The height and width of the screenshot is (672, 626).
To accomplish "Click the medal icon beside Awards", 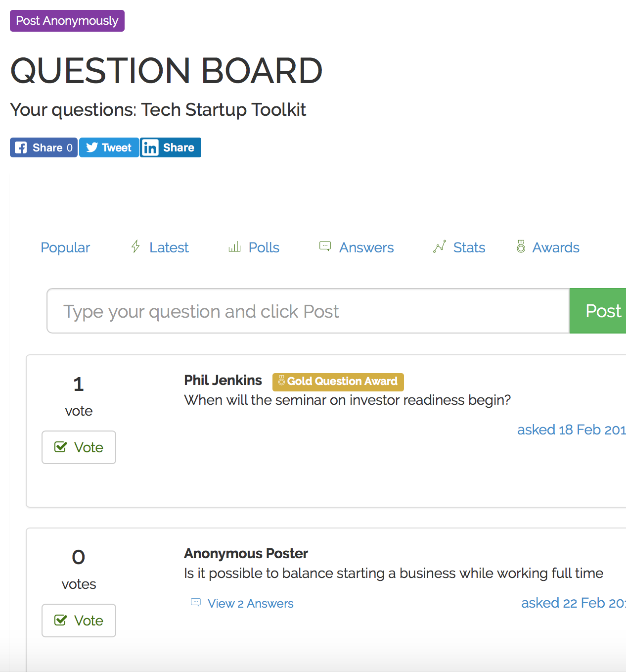I will pos(521,246).
